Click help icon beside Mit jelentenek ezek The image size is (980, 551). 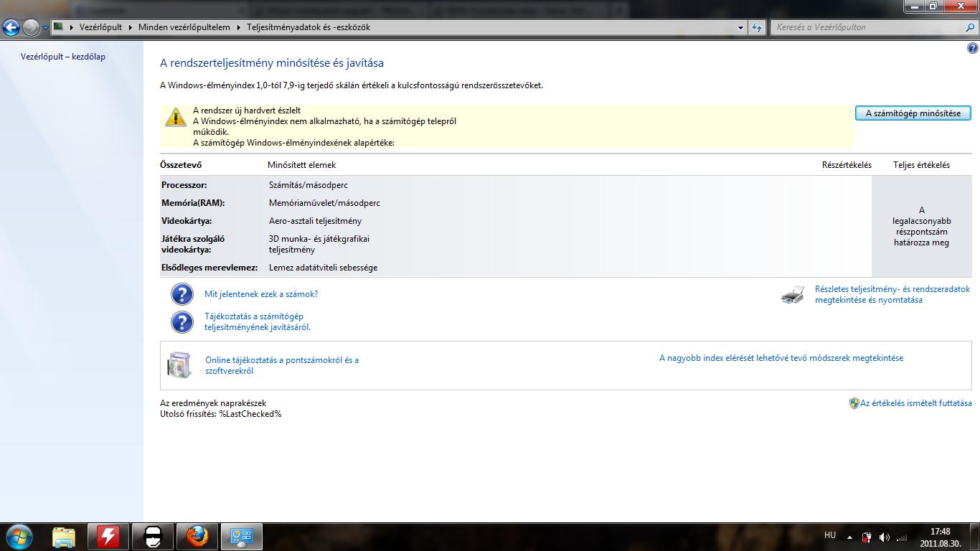click(x=182, y=294)
